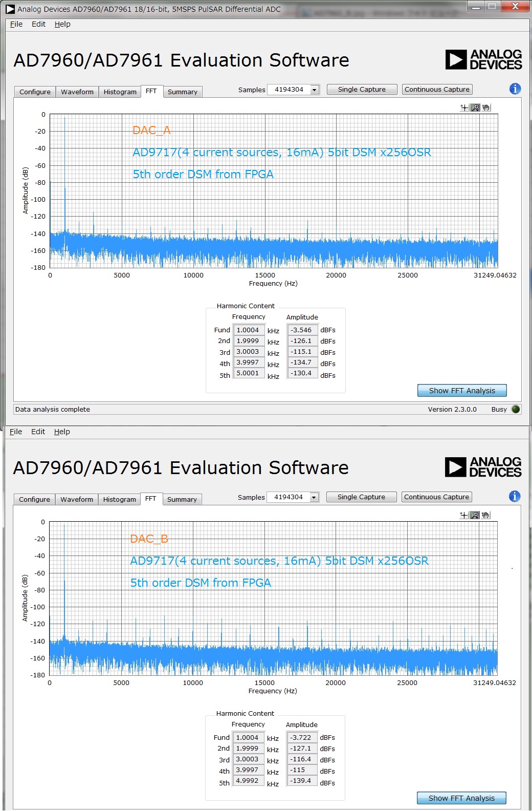This screenshot has height=811, width=532.
Task: Click 2nd harmonic frequency 1.9999 in upper window
Action: (249, 340)
